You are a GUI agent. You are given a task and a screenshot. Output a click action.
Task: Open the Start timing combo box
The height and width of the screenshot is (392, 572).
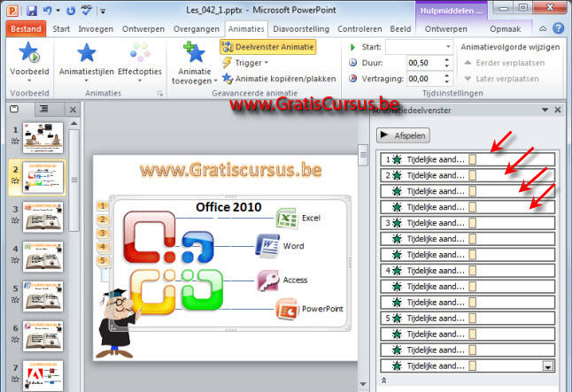pyautogui.click(x=419, y=47)
